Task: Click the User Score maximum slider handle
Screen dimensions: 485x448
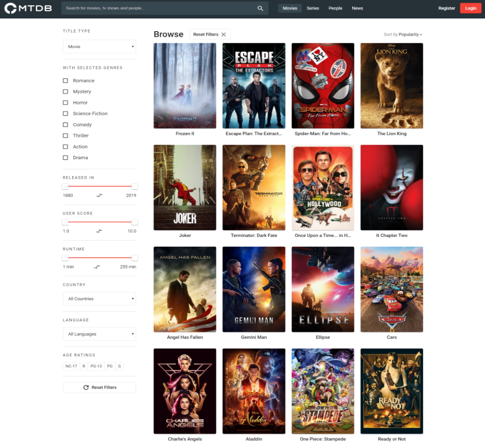Action: 134,222
